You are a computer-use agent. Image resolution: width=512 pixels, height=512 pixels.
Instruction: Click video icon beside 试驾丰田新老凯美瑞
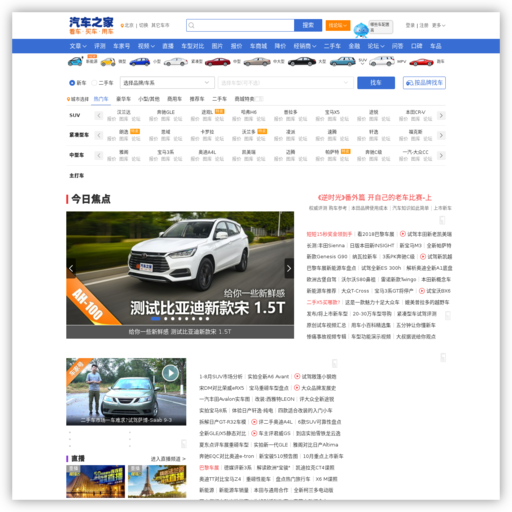[x=403, y=234]
